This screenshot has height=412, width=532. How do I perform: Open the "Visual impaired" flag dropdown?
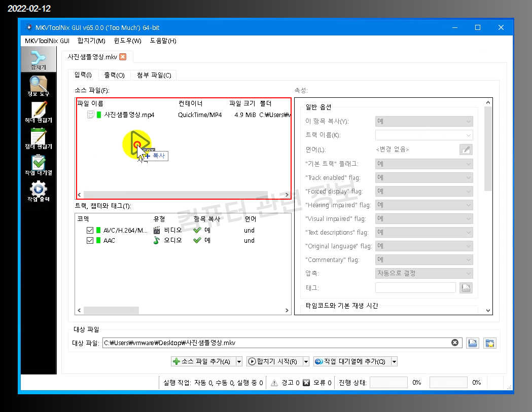click(x=424, y=219)
